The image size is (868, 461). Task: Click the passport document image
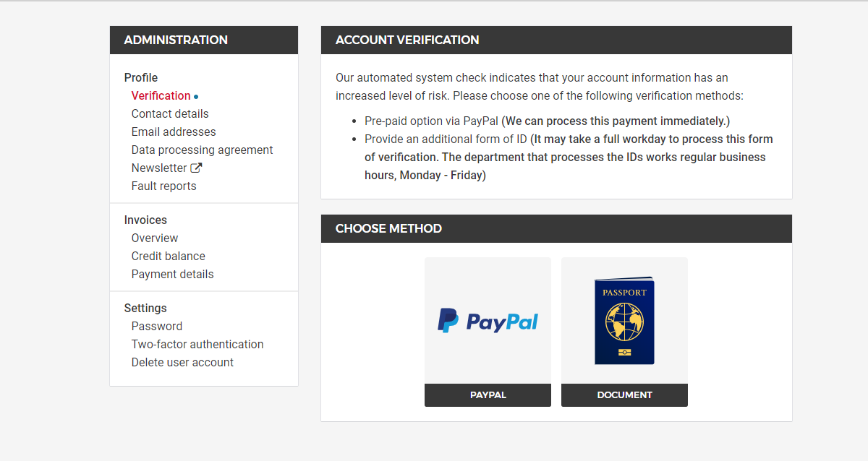click(624, 321)
